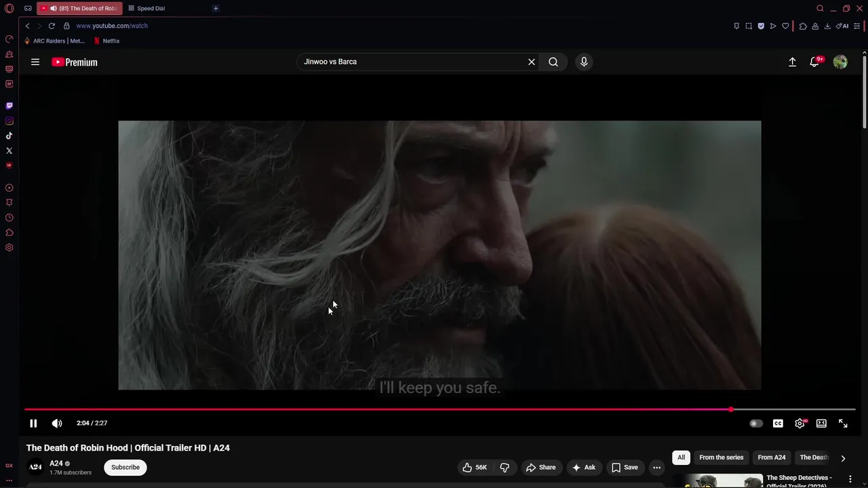Show more filter chips with arrow
868x488 pixels.
click(x=843, y=458)
